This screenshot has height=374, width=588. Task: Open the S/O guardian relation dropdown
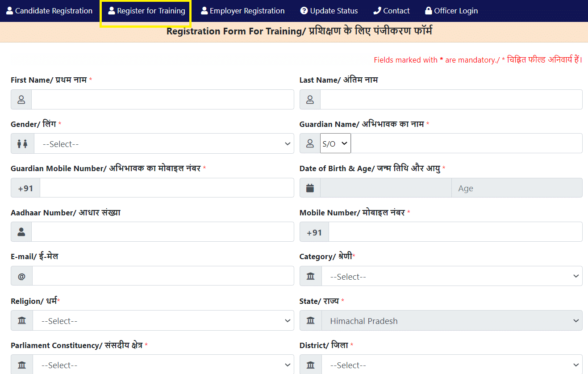tap(335, 143)
